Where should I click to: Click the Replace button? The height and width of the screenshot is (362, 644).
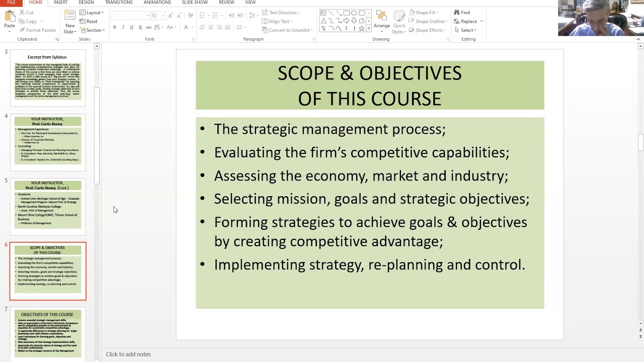pyautogui.click(x=465, y=22)
